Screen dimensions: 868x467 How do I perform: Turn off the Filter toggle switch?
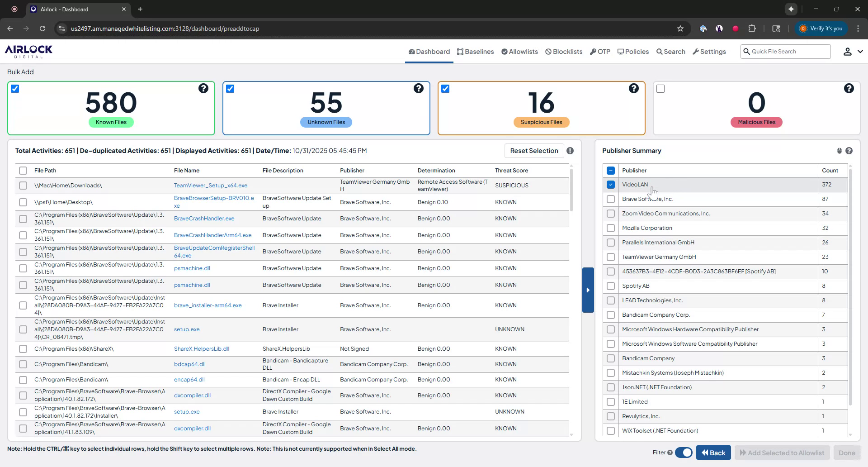(684, 453)
